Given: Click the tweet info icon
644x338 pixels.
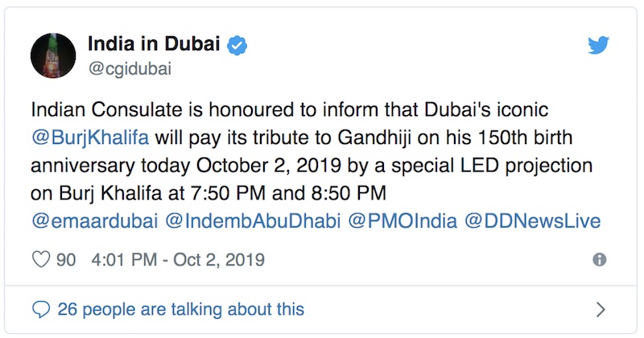Looking at the screenshot, I should 599,260.
